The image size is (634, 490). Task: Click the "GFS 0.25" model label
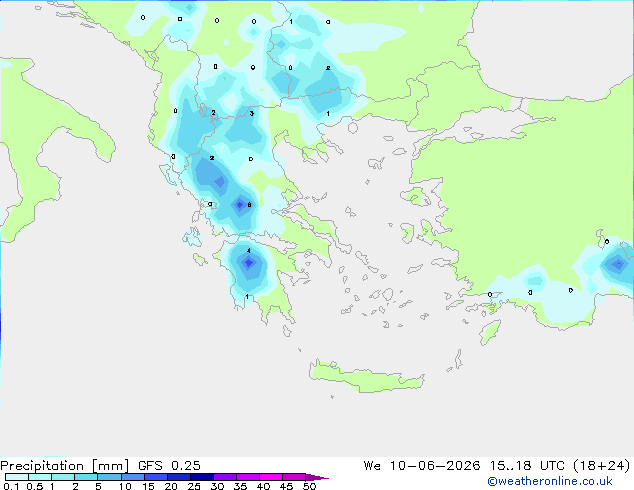tap(169, 466)
